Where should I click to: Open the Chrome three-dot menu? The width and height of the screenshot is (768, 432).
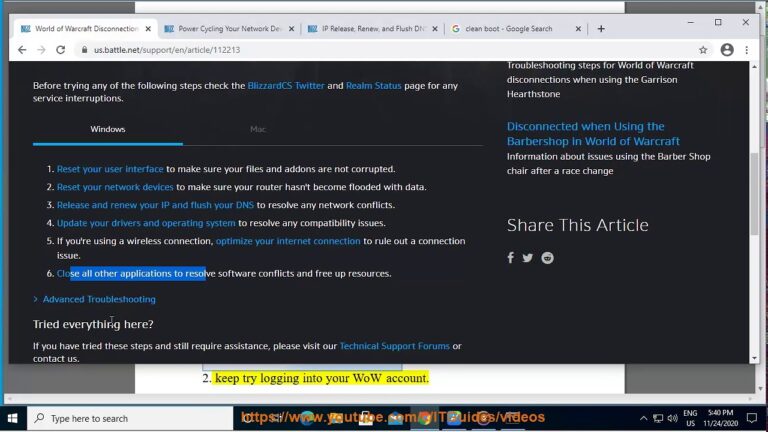746,50
